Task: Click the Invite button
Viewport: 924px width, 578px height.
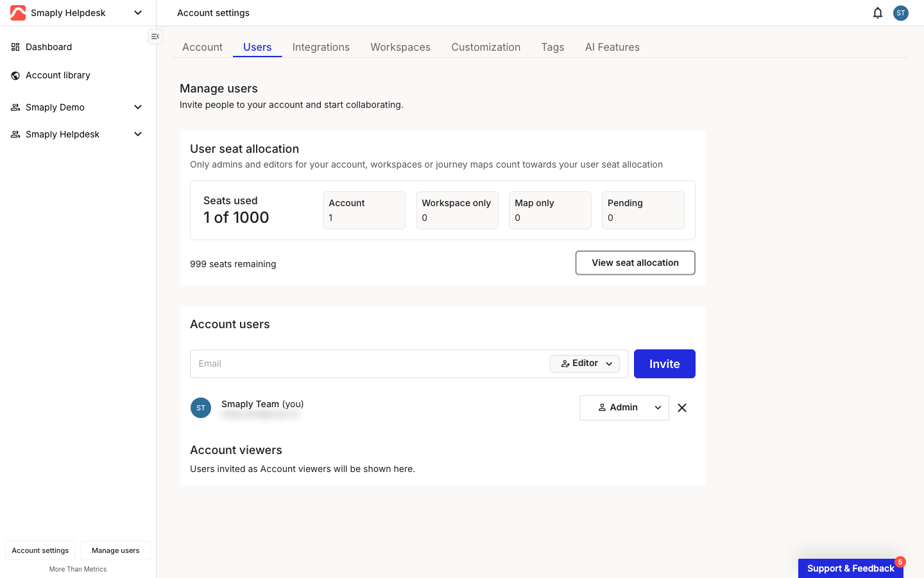Action: 665,363
